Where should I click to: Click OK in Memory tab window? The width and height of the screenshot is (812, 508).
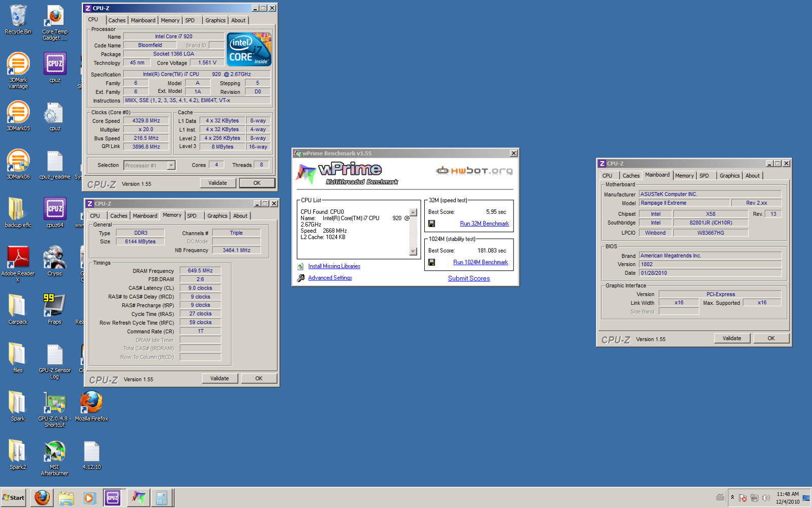pos(259,378)
